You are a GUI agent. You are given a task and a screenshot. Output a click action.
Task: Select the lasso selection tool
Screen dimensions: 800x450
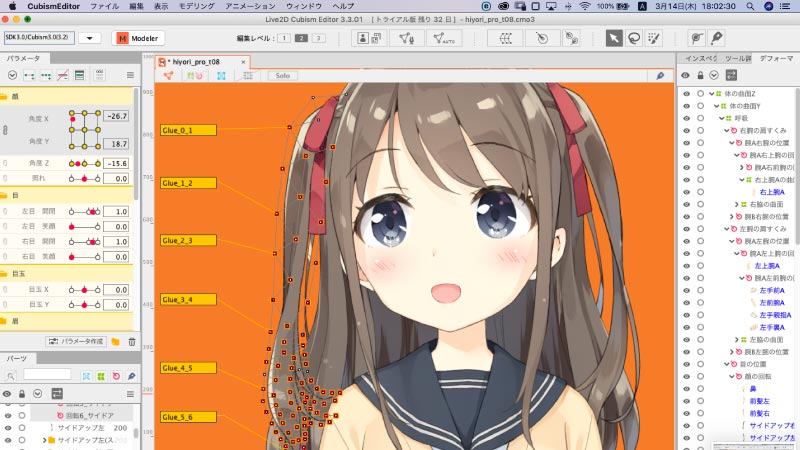634,38
